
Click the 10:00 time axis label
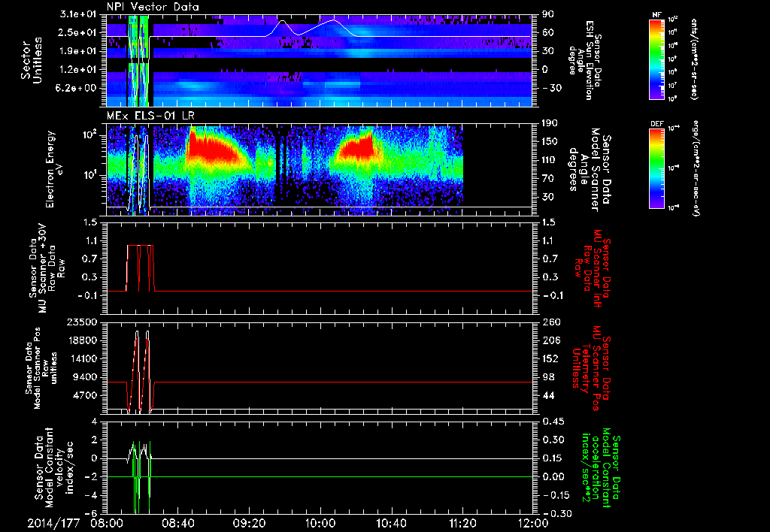(320, 523)
